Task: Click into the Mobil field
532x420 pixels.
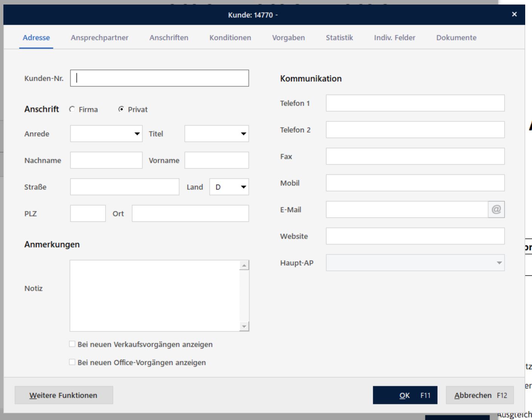Action: 415,183
